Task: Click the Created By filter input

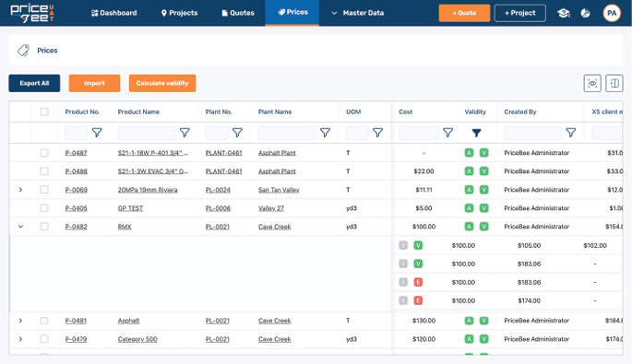Action: pyautogui.click(x=532, y=133)
